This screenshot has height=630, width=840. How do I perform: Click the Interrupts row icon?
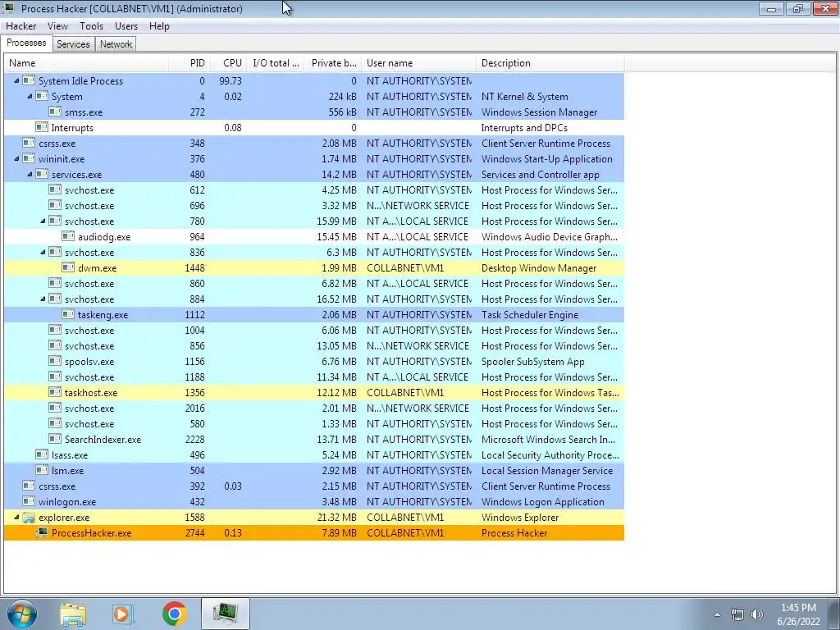[x=42, y=127]
